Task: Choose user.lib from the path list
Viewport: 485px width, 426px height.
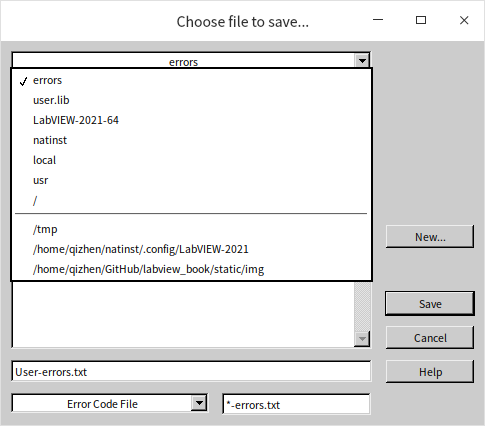Action: [x=192, y=100]
